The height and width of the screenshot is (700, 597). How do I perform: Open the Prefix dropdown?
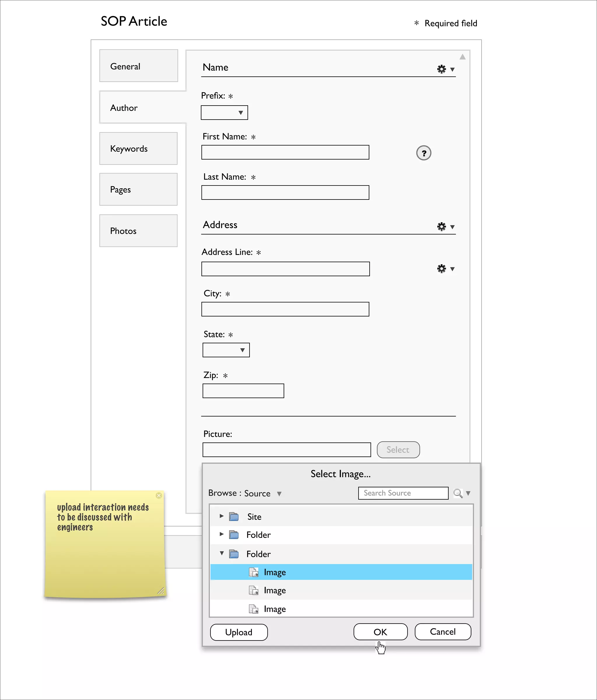pyautogui.click(x=240, y=113)
